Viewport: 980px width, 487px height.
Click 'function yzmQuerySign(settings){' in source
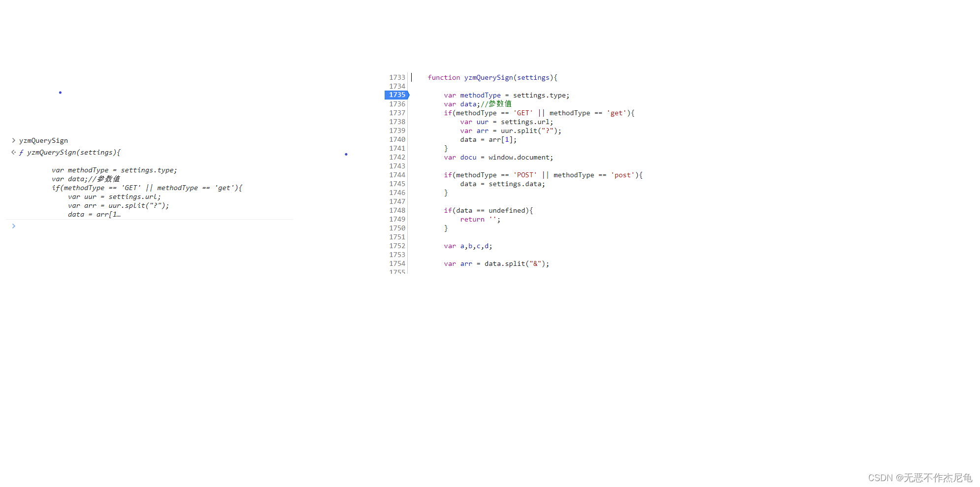tap(492, 77)
